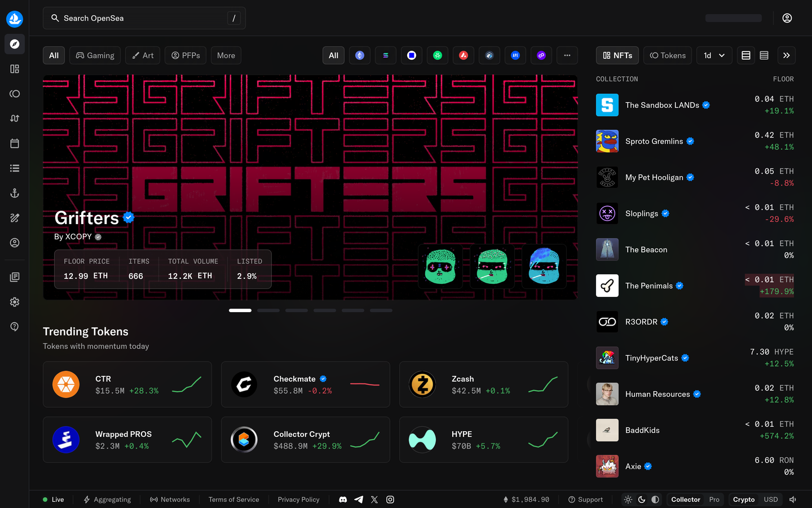Expand the More categories menu
The width and height of the screenshot is (812, 508).
(x=226, y=55)
